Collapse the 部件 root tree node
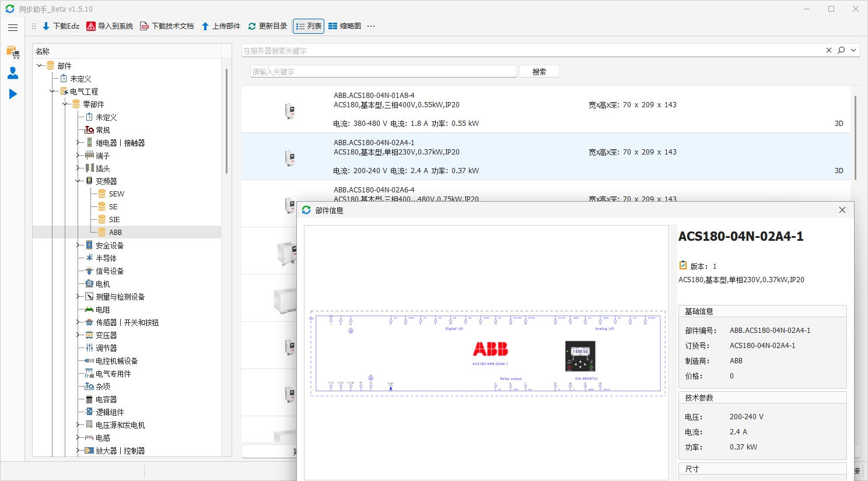The width and height of the screenshot is (868, 481). [x=40, y=66]
